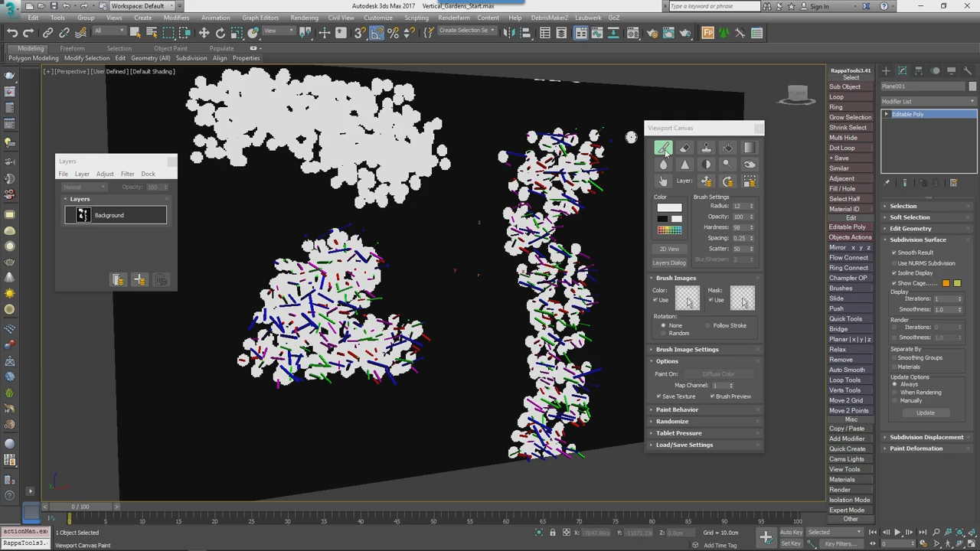The height and width of the screenshot is (551, 980).
Task: Select the Eraser tool in Viewport Canvas
Action: click(684, 148)
